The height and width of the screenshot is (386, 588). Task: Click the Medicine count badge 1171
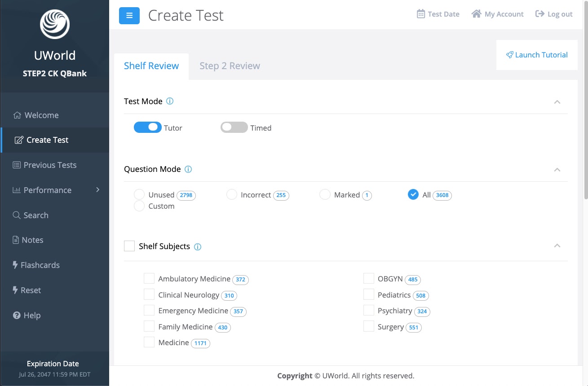pos(200,343)
